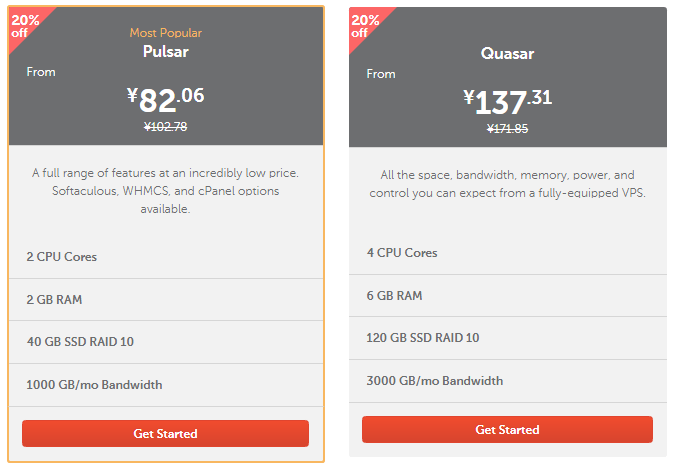Click the struck-through ¥102.78 price
678x465 pixels.
tap(166, 127)
